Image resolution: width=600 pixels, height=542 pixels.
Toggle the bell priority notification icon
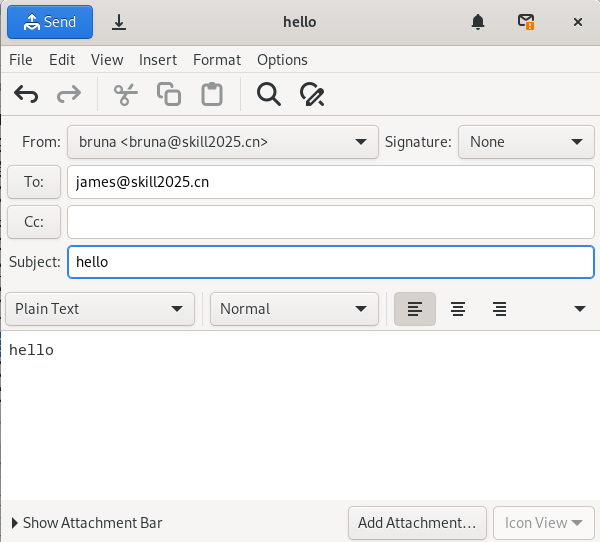pyautogui.click(x=478, y=22)
